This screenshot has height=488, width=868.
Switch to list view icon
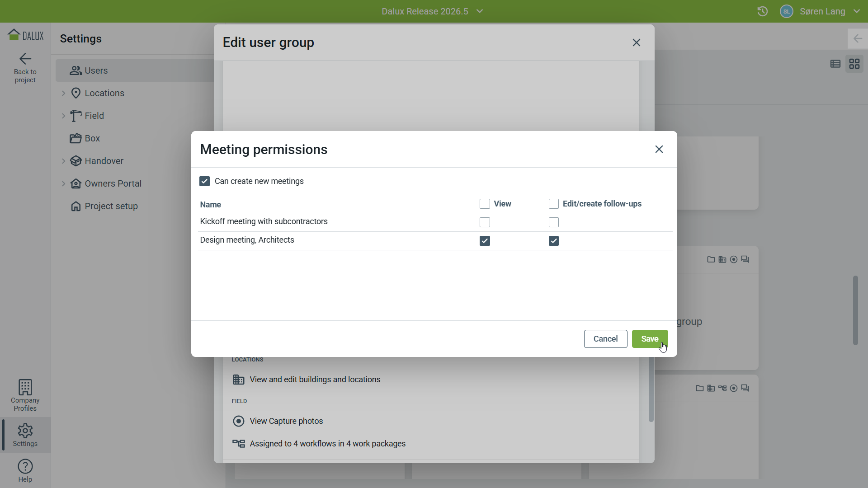pos(835,64)
